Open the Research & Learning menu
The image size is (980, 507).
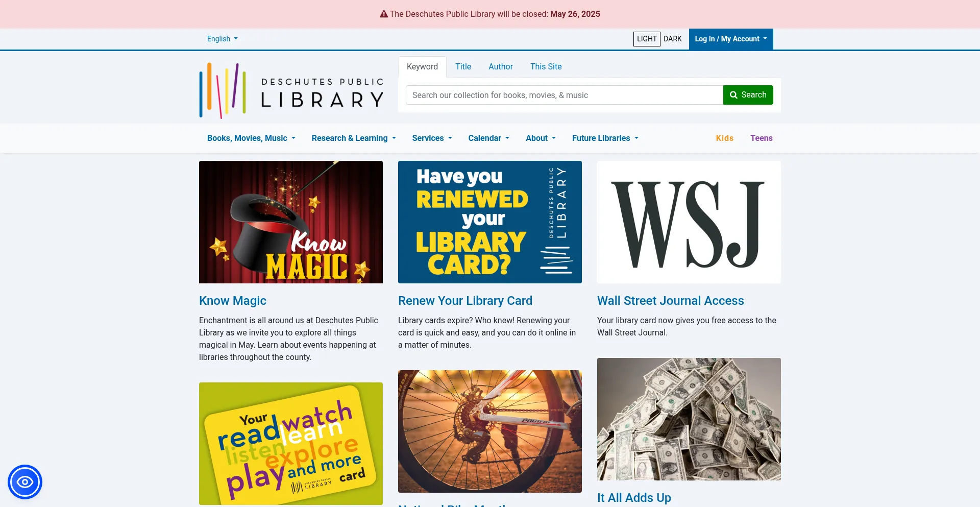pos(353,138)
